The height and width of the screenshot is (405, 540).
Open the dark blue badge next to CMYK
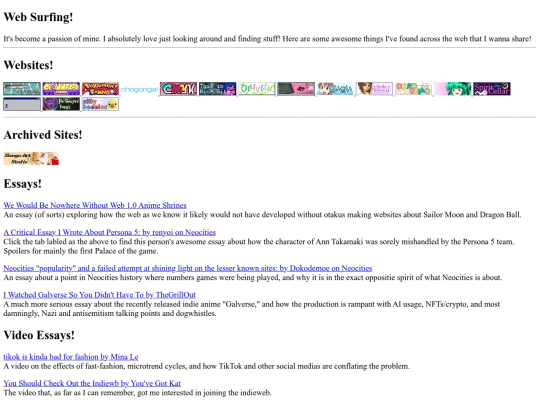(x=218, y=89)
